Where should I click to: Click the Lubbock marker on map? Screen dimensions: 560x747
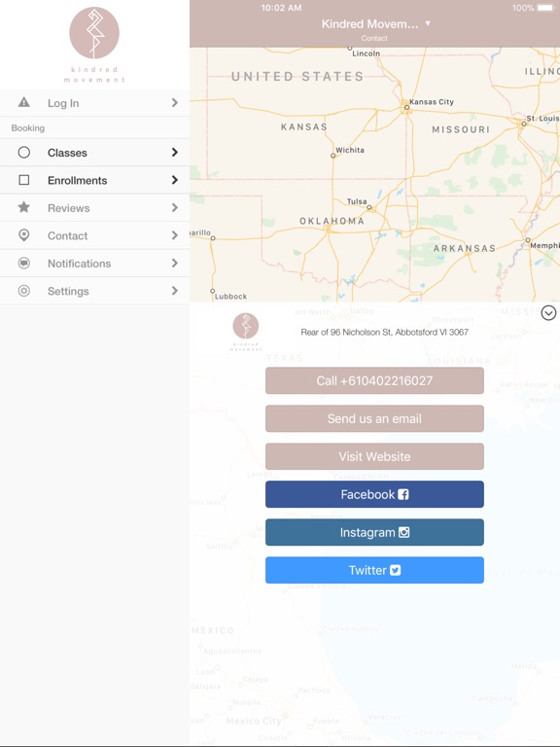tap(212, 291)
